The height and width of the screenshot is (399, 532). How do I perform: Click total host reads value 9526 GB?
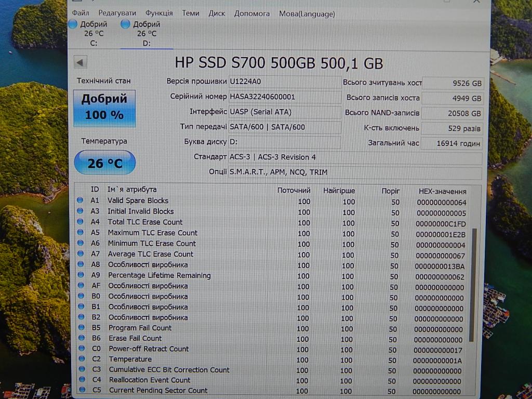click(453, 83)
